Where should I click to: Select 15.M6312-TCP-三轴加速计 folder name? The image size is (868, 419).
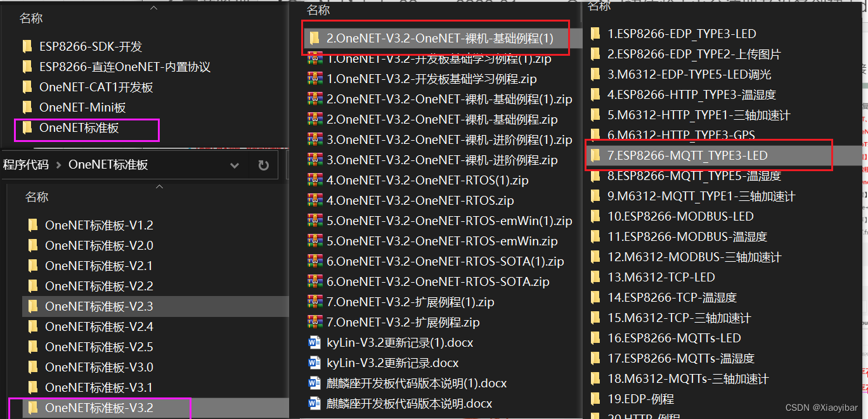679,318
